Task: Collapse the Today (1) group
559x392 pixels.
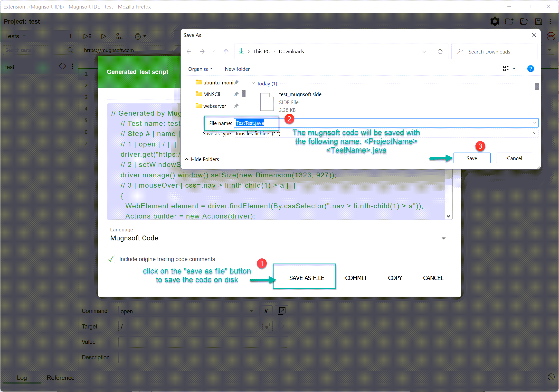Action: click(x=253, y=83)
